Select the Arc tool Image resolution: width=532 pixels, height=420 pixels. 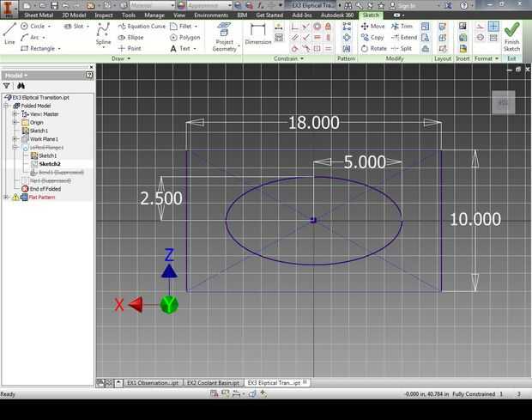[x=30, y=37]
